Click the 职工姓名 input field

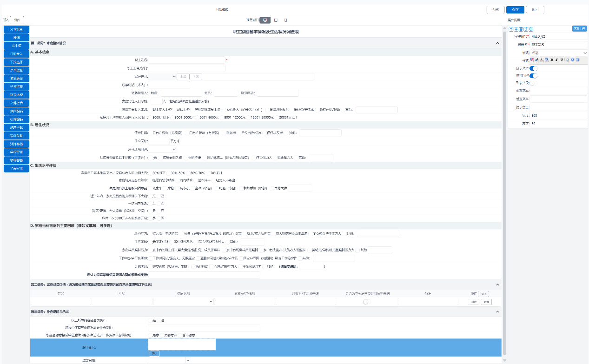186,60
